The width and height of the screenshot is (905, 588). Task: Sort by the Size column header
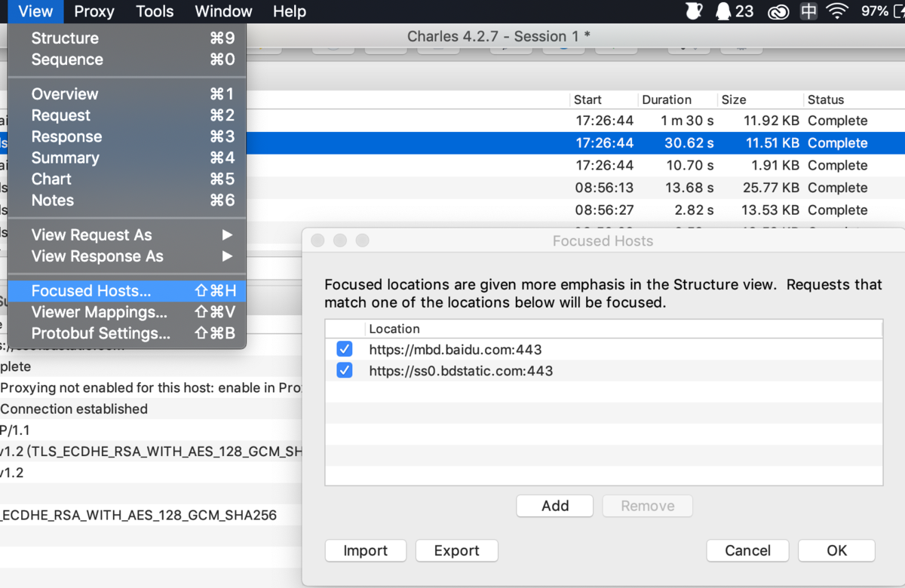click(x=759, y=100)
